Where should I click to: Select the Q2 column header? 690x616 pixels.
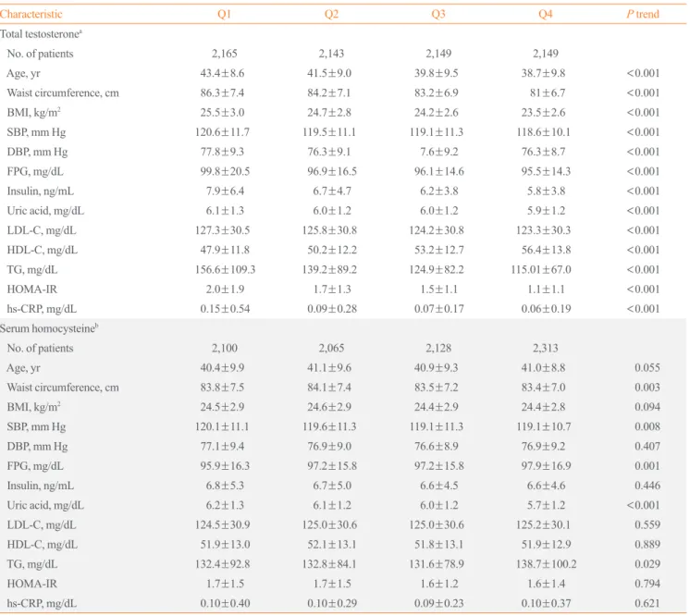coord(331,14)
